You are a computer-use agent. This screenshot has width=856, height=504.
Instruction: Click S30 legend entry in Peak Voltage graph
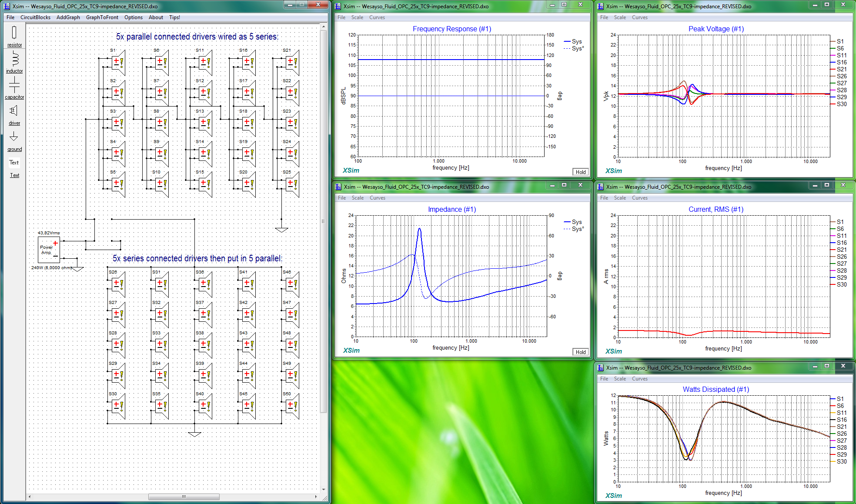[x=839, y=104]
